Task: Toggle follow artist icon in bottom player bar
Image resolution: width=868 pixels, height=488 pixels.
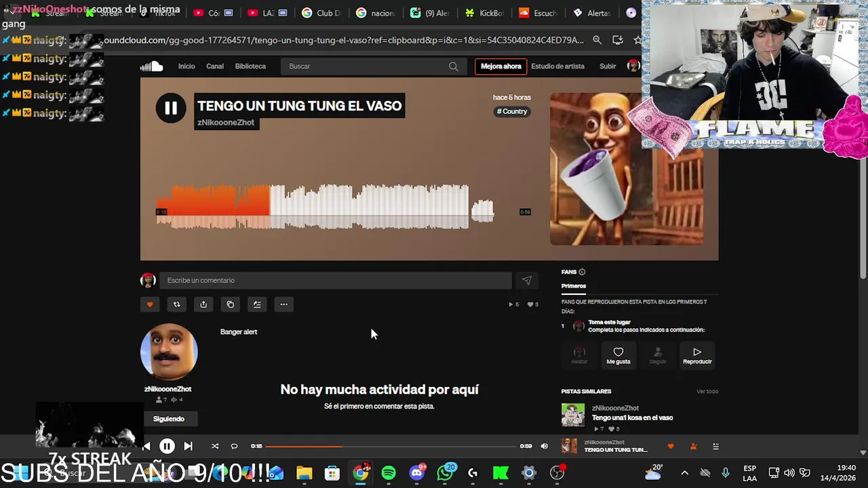Action: click(693, 446)
